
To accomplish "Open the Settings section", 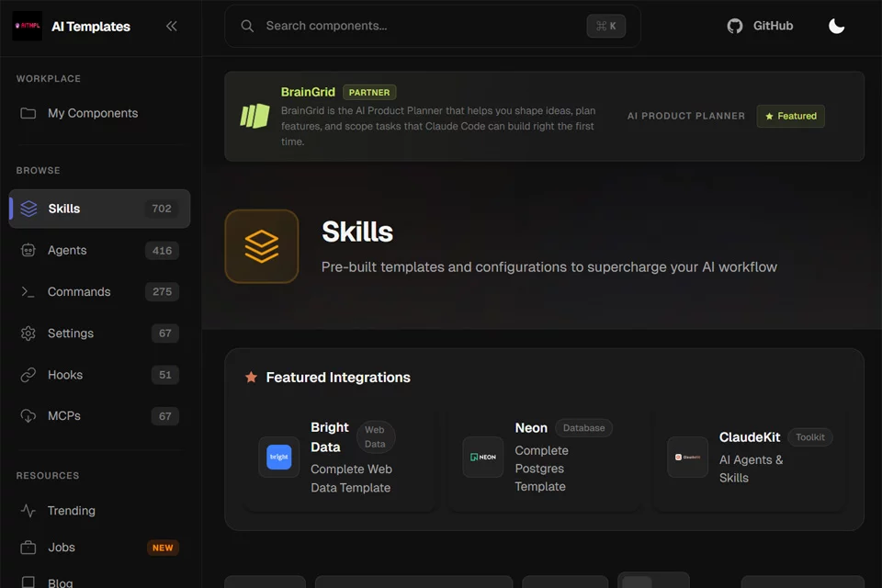I will pyautogui.click(x=99, y=334).
